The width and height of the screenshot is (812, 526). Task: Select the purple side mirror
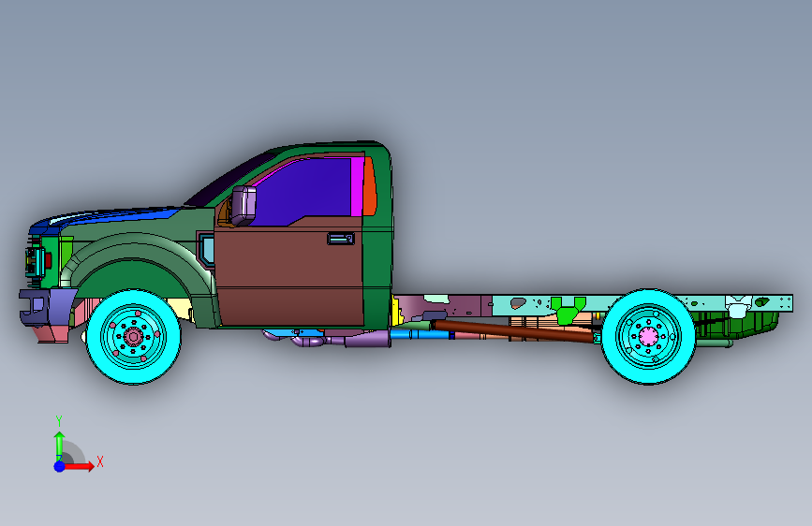[x=244, y=206]
